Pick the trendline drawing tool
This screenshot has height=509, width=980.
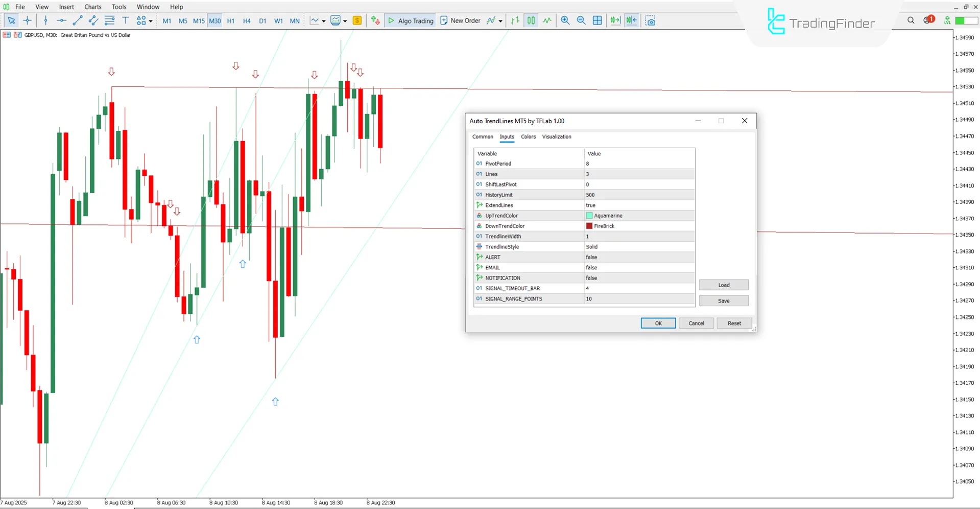coord(77,20)
